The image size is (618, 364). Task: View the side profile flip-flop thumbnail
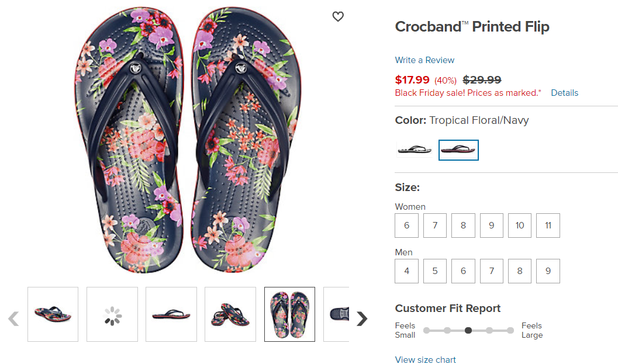(171, 314)
